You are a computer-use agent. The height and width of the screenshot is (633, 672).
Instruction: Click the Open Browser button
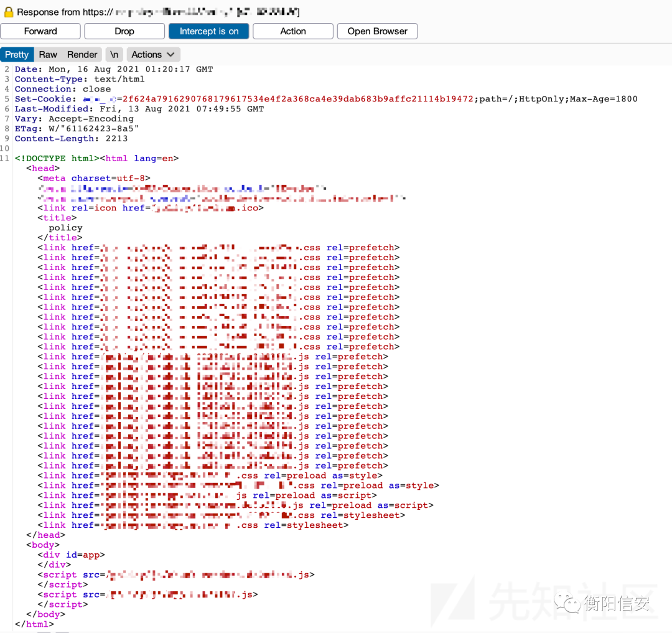tap(377, 31)
